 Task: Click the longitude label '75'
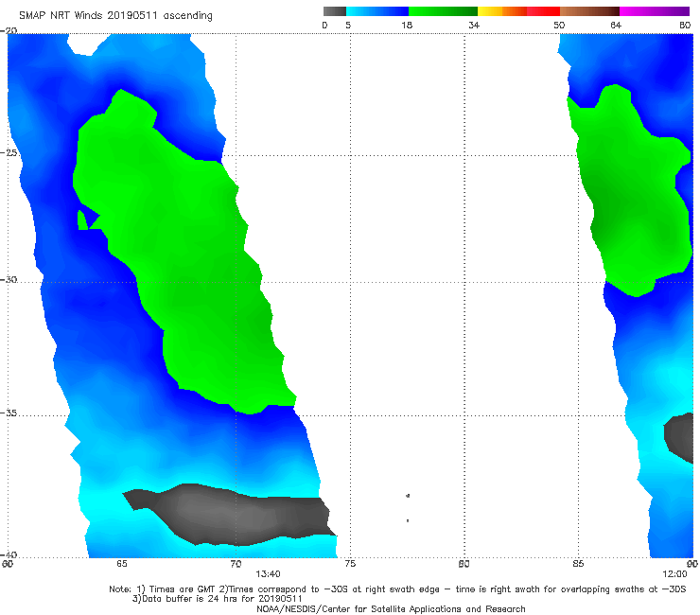pyautogui.click(x=350, y=564)
